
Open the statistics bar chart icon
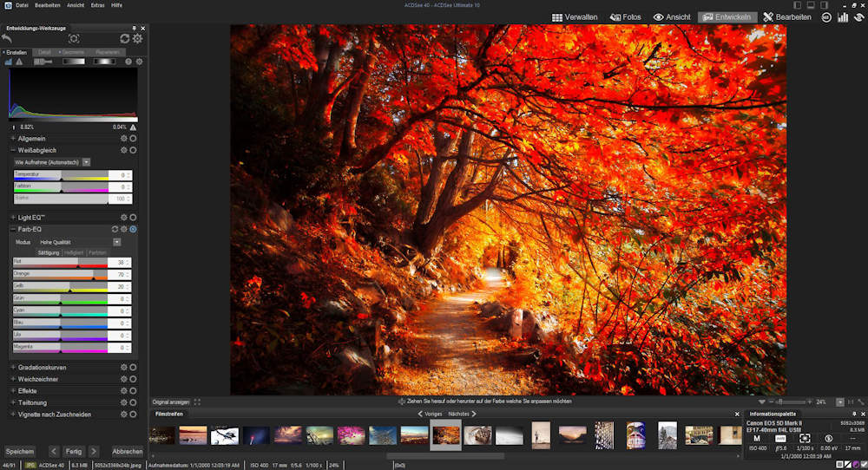click(841, 16)
